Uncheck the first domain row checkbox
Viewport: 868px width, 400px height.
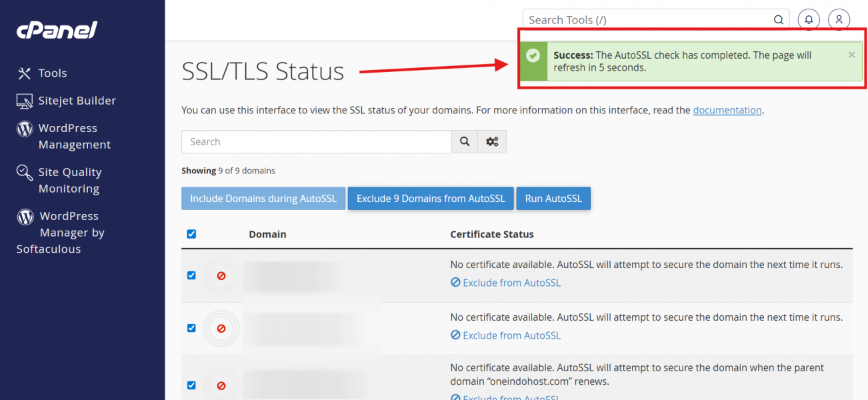[x=191, y=275]
